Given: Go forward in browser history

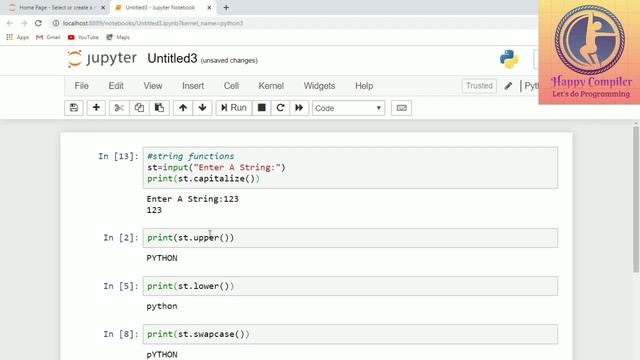Looking at the screenshot, I should (24, 23).
